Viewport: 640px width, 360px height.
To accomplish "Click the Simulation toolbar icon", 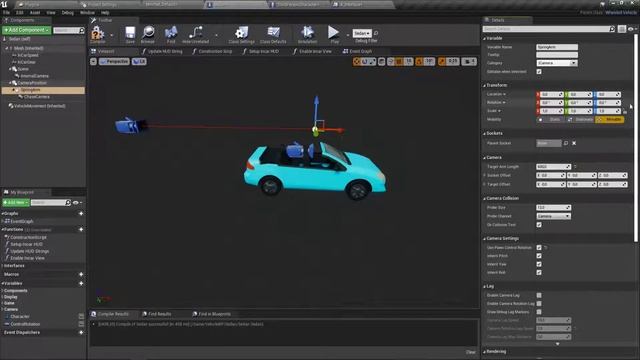I will [x=307, y=32].
